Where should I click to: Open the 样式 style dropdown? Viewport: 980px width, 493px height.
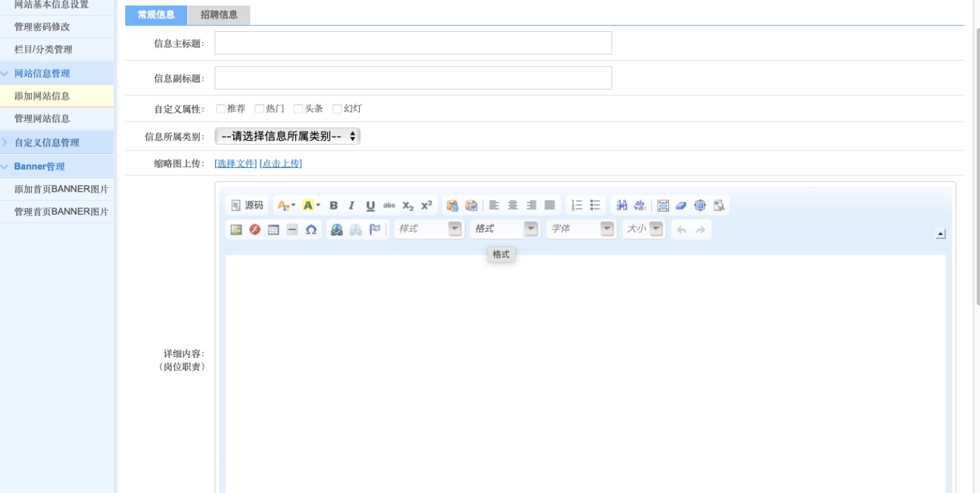point(429,229)
